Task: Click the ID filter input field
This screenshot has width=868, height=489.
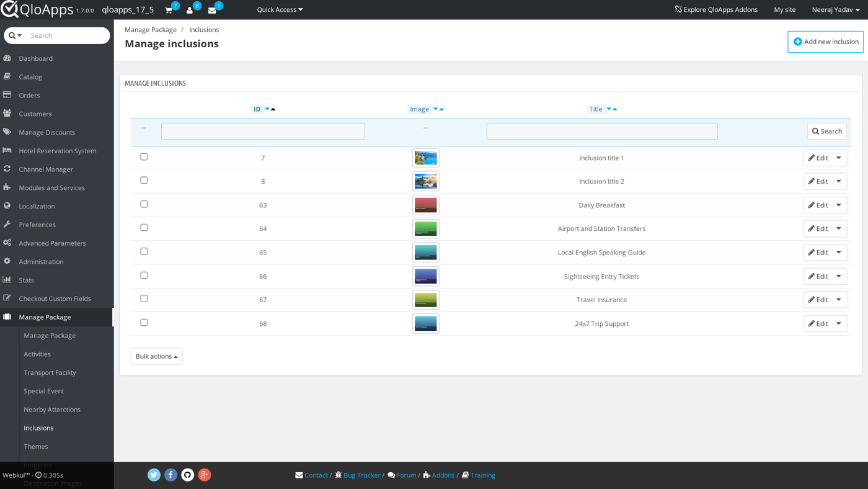Action: (x=263, y=131)
